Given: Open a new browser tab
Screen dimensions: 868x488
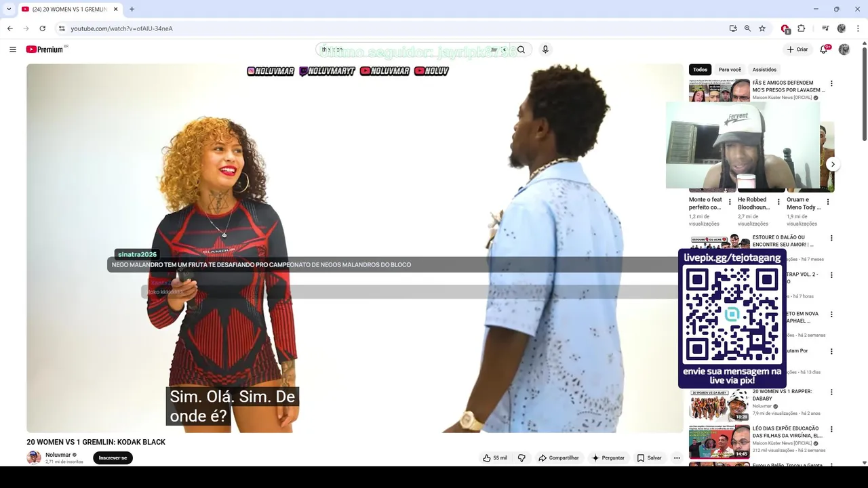Looking at the screenshot, I should tap(132, 9).
